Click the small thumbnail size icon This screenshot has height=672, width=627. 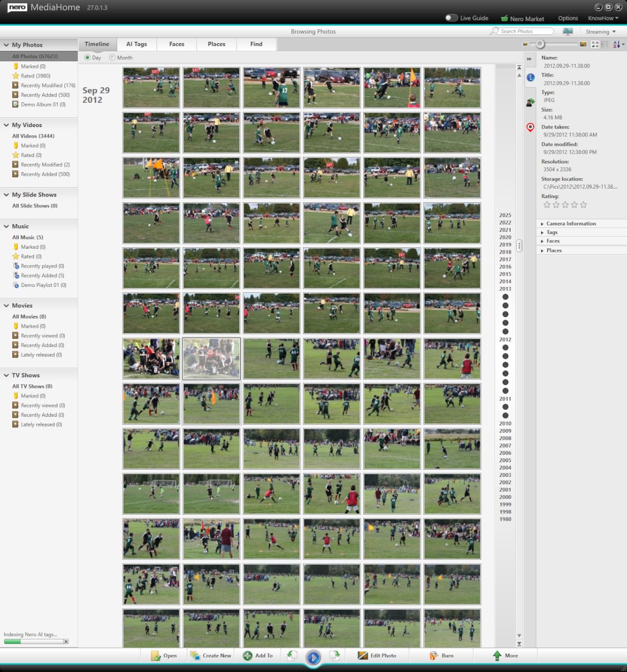pos(525,45)
